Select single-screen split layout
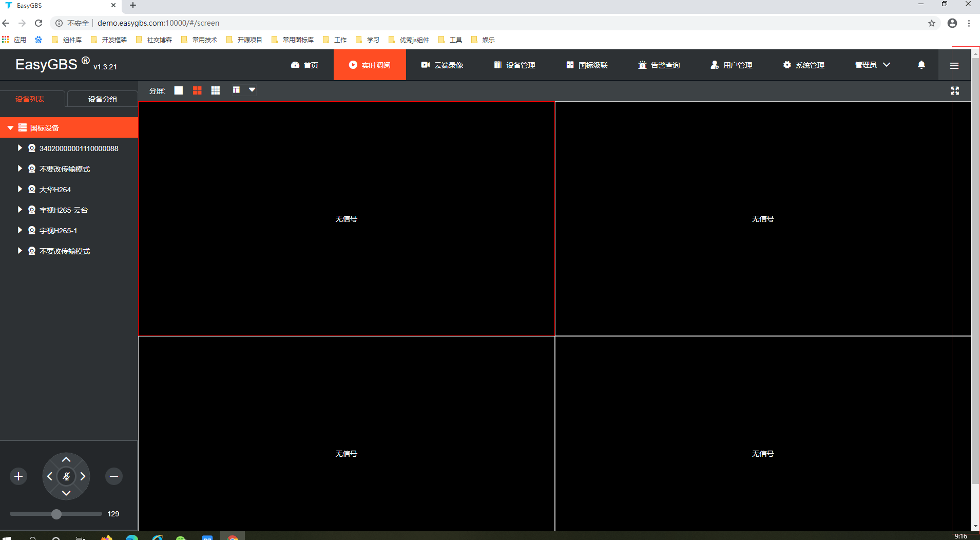980x540 pixels. 179,90
